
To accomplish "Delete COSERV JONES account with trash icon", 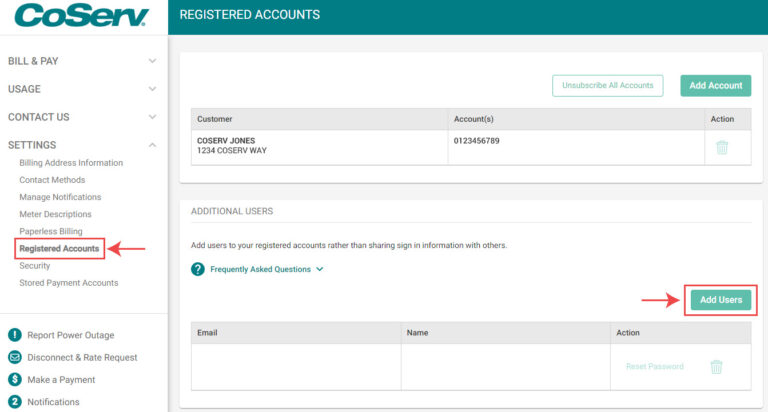I will (722, 147).
